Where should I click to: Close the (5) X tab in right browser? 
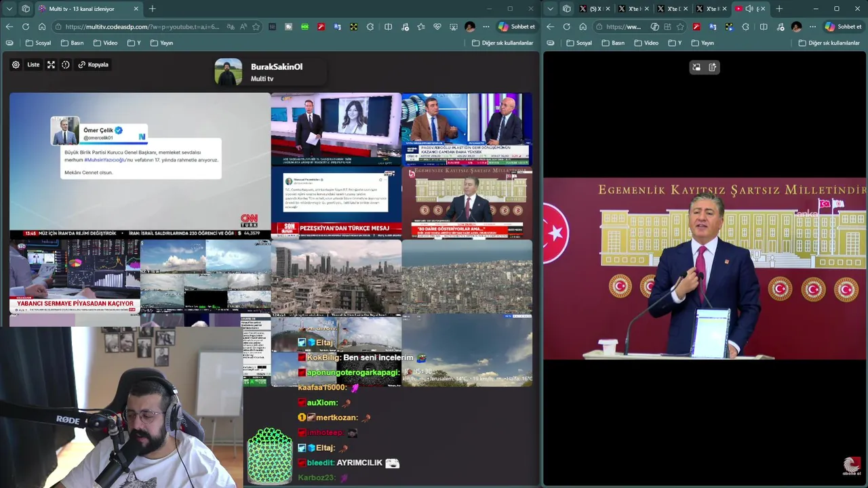coord(608,9)
